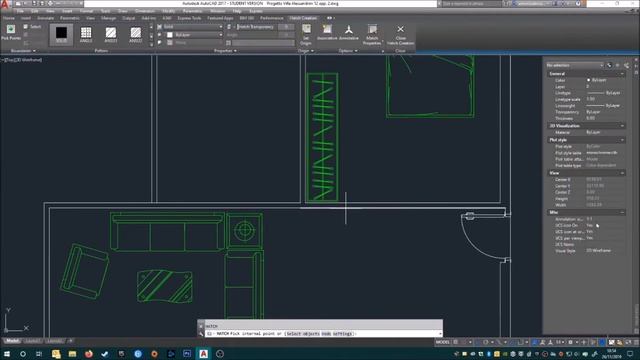This screenshot has height=360, width=640.
Task: Select the Hatch Creation ribbon tab
Action: point(303,18)
